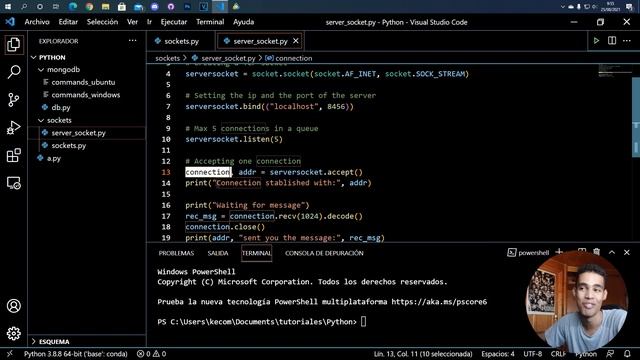Open the Ejecutar menu

pyautogui.click(x=173, y=22)
